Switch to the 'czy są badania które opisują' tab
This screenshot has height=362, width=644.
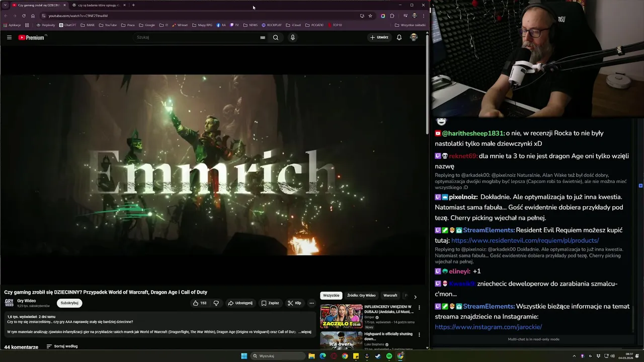click(x=98, y=5)
